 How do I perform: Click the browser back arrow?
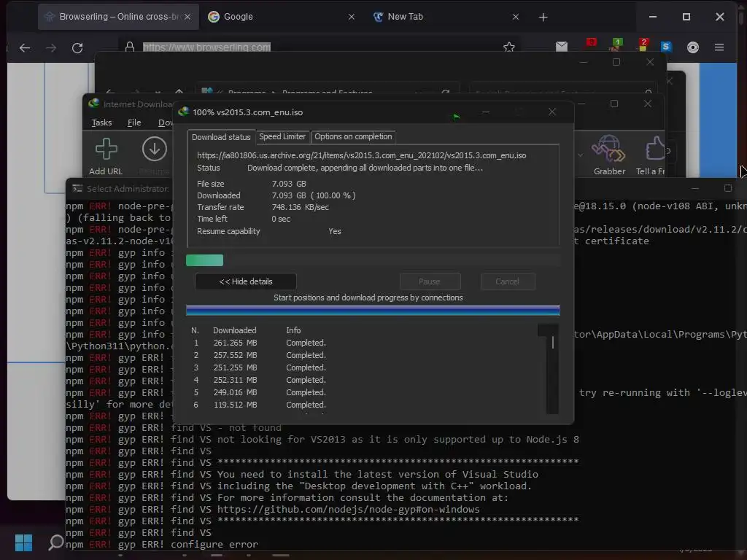click(25, 47)
